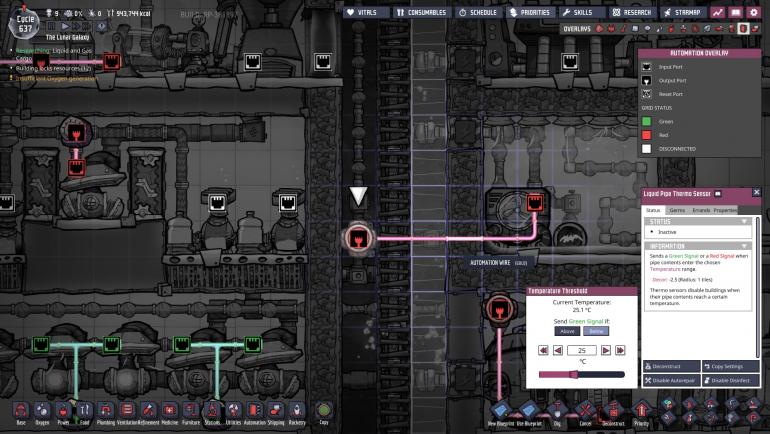Switch to the Status tab

coord(653,210)
